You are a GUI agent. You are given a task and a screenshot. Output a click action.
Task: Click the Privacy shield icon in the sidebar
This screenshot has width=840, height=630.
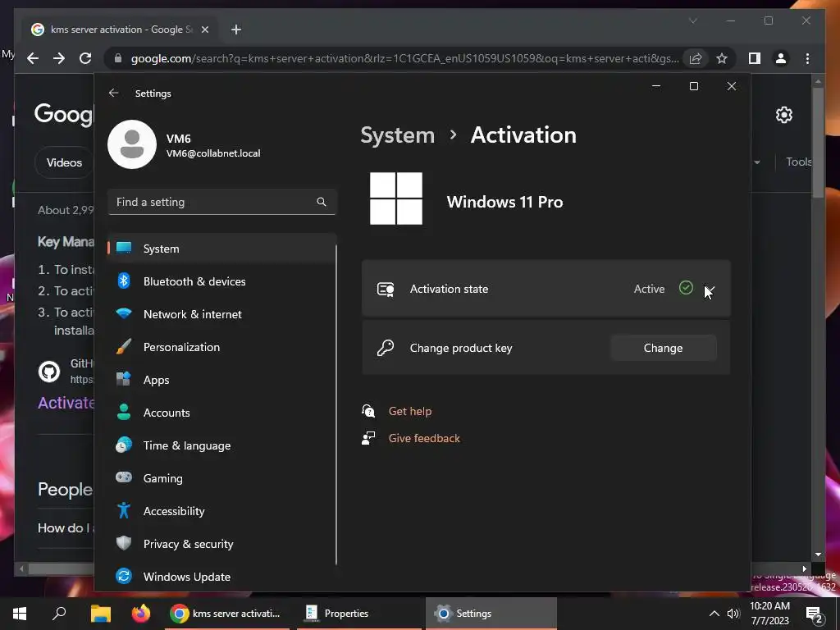point(124,543)
